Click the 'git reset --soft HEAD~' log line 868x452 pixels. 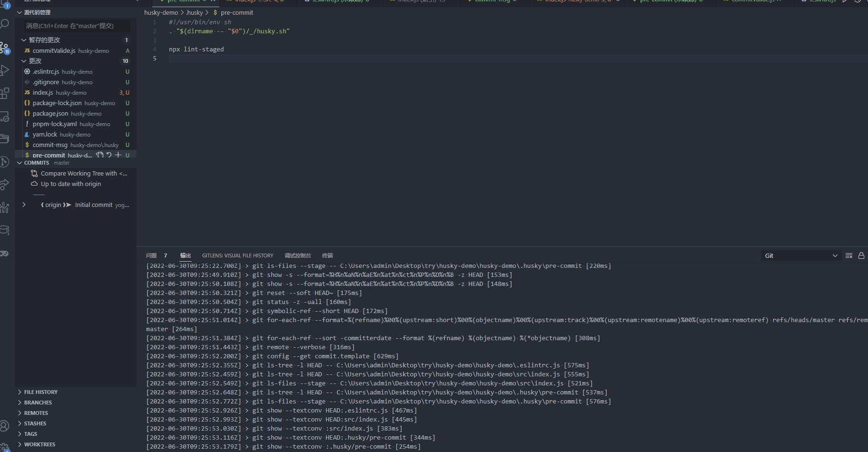(254, 293)
